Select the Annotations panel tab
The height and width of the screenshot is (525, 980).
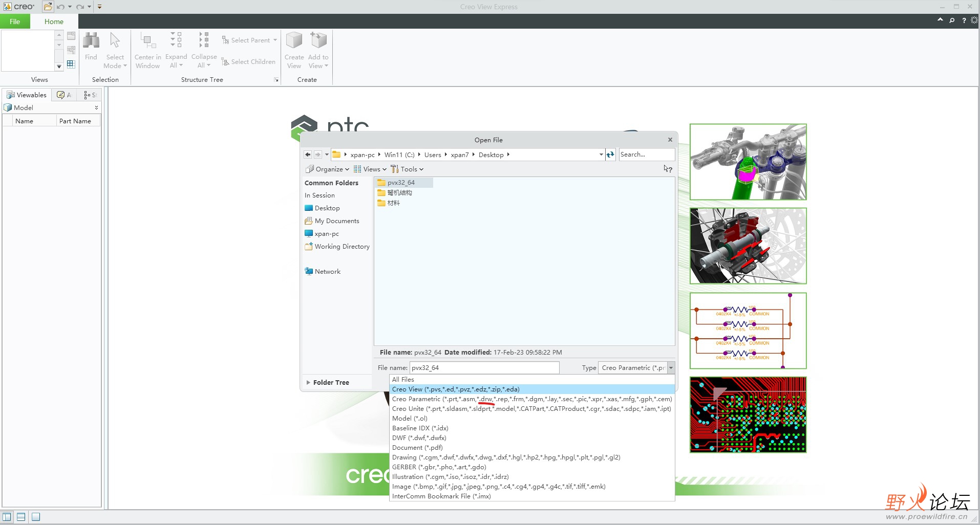(64, 95)
